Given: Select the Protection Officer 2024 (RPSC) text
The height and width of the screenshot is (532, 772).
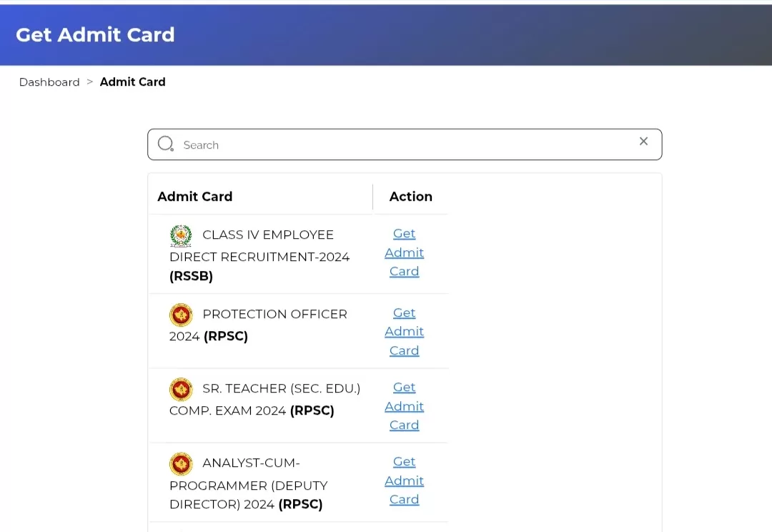Looking at the screenshot, I should pos(259,325).
